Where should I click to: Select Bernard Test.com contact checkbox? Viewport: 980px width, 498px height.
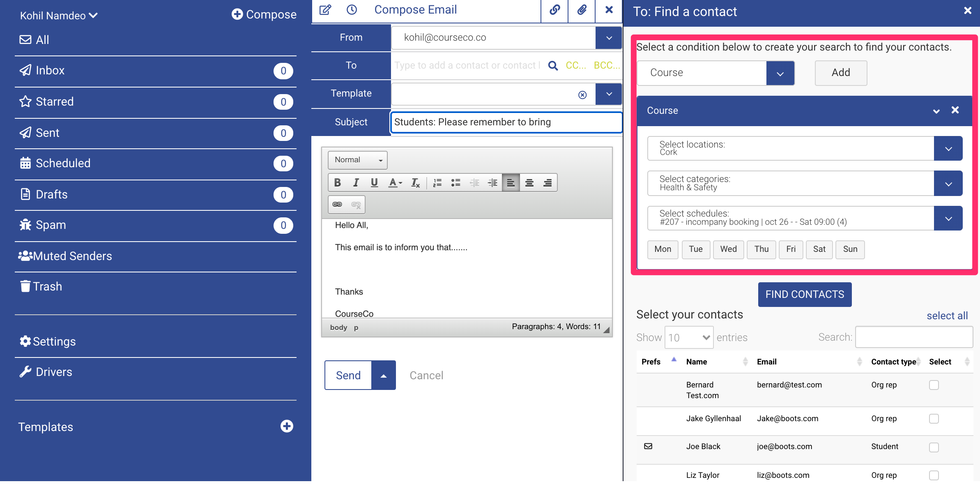point(934,385)
